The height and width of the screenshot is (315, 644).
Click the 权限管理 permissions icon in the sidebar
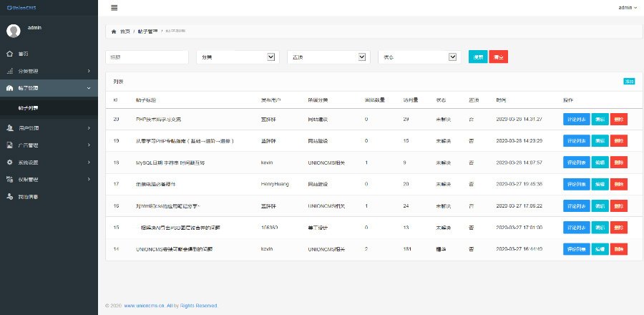(x=10, y=179)
